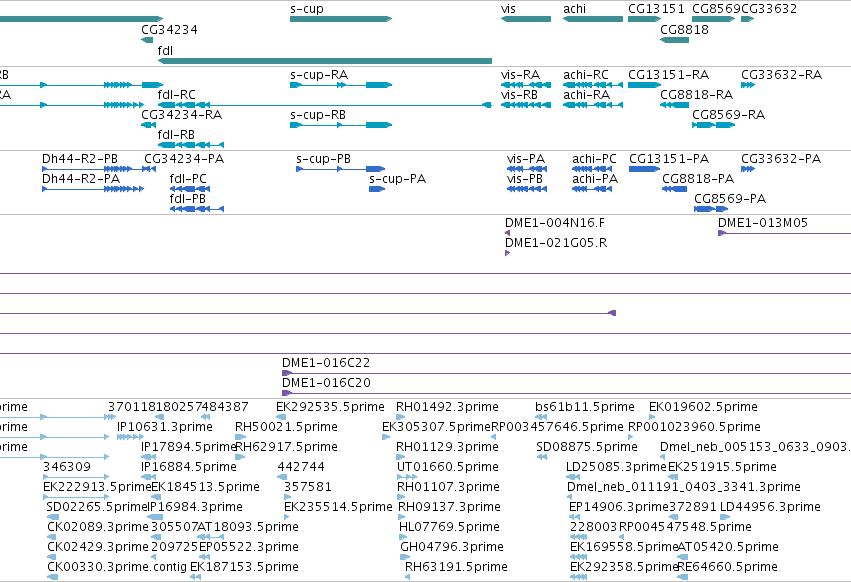Select the DME1-004N16.F clone marker

[507, 233]
